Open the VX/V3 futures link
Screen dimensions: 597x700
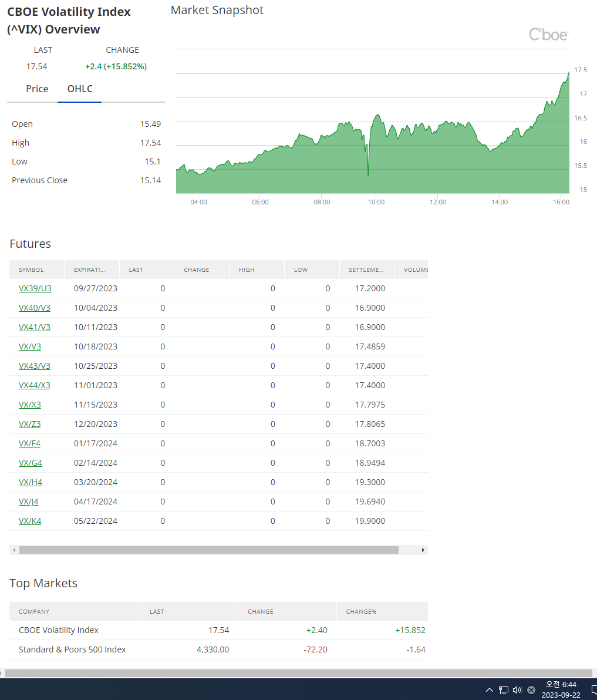pos(29,346)
